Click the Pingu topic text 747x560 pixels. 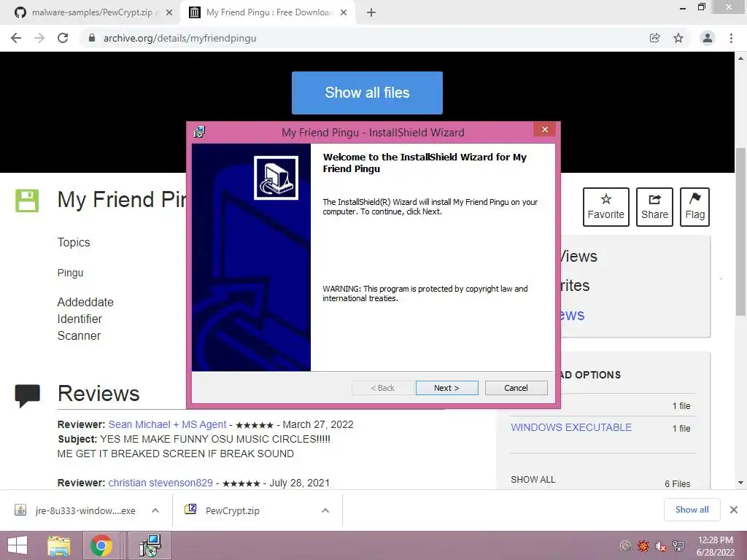tap(70, 273)
